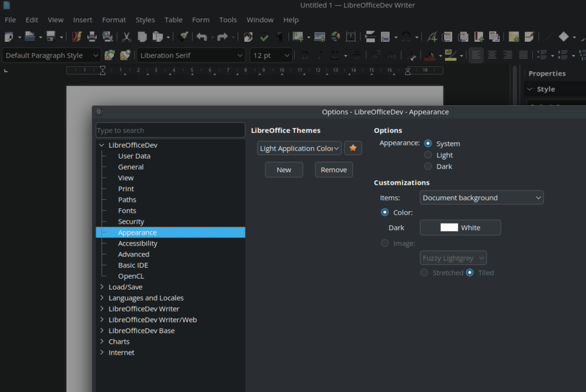
Task: Click the star icon beside the theme selector
Action: coord(353,148)
